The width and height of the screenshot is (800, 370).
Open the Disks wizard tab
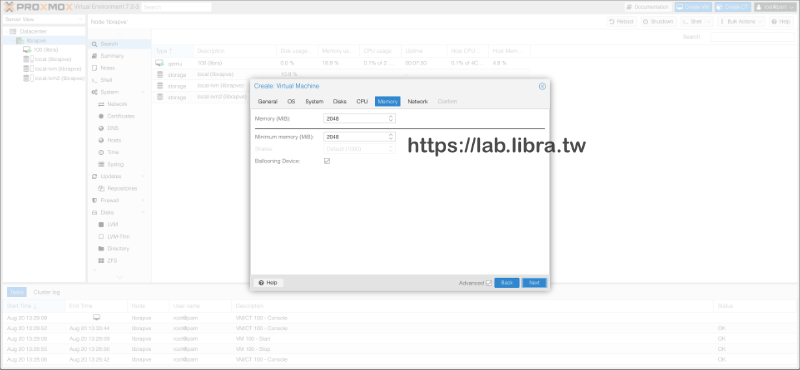[x=340, y=102]
